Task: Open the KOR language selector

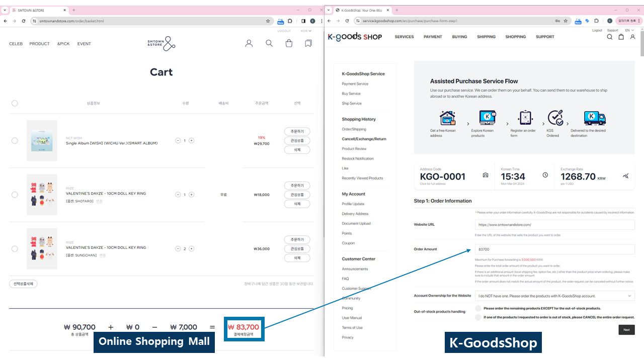Action: (306, 31)
